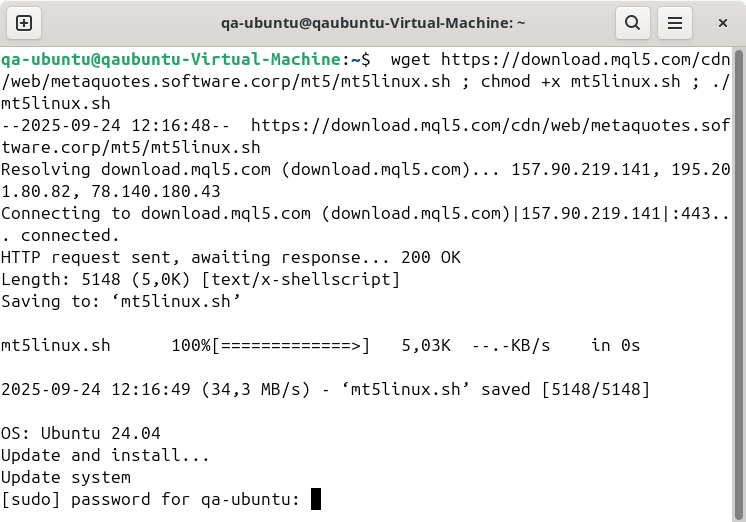Click the "Update system" line

click(66, 477)
